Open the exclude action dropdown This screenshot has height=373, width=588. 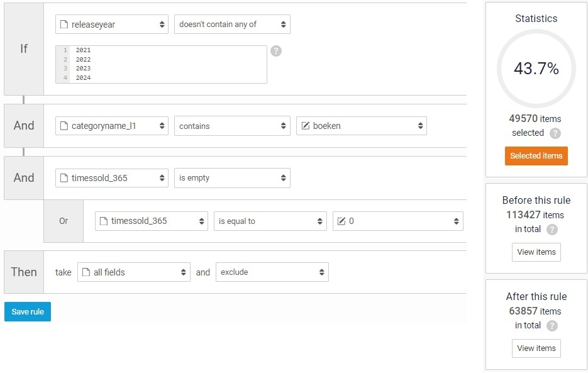tap(272, 272)
